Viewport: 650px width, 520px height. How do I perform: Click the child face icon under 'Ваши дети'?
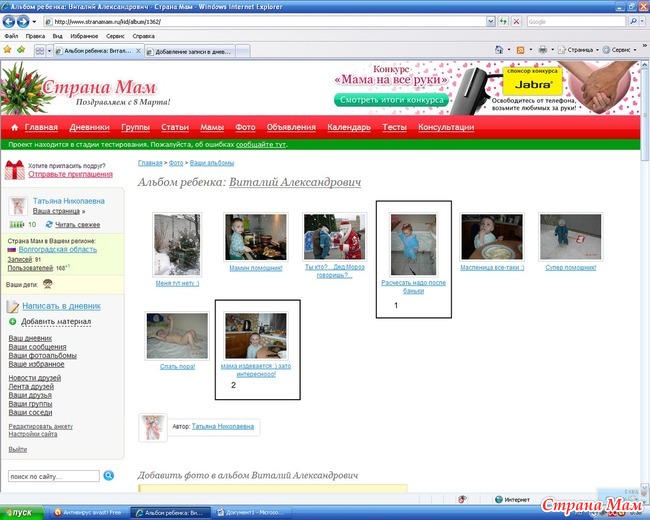pyautogui.click(x=47, y=285)
